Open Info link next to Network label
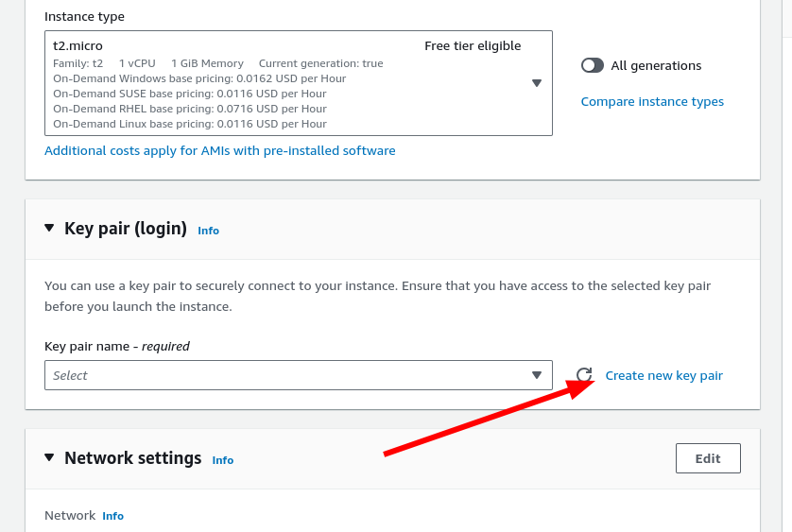The height and width of the screenshot is (532, 792). (x=112, y=516)
